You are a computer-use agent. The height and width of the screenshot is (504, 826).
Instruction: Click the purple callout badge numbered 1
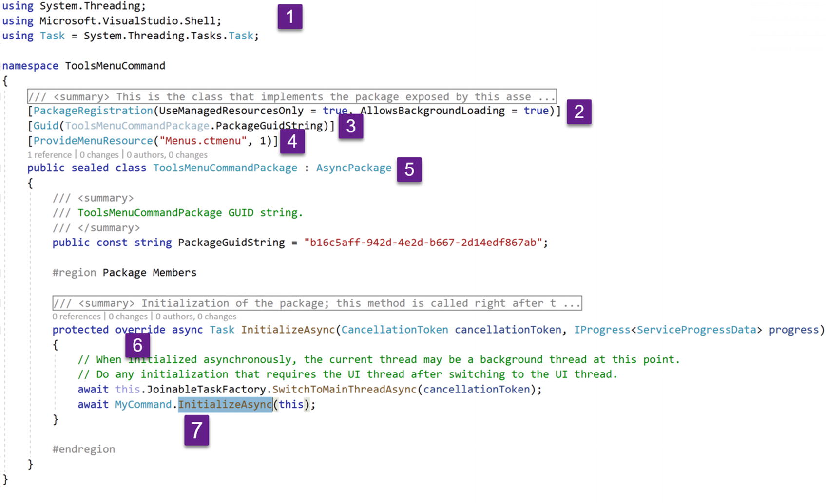[x=291, y=16]
